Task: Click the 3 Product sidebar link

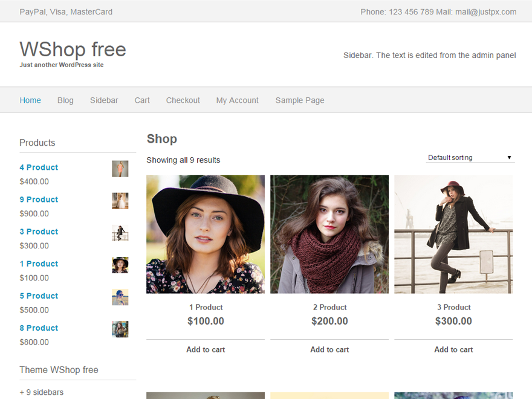Action: click(39, 232)
